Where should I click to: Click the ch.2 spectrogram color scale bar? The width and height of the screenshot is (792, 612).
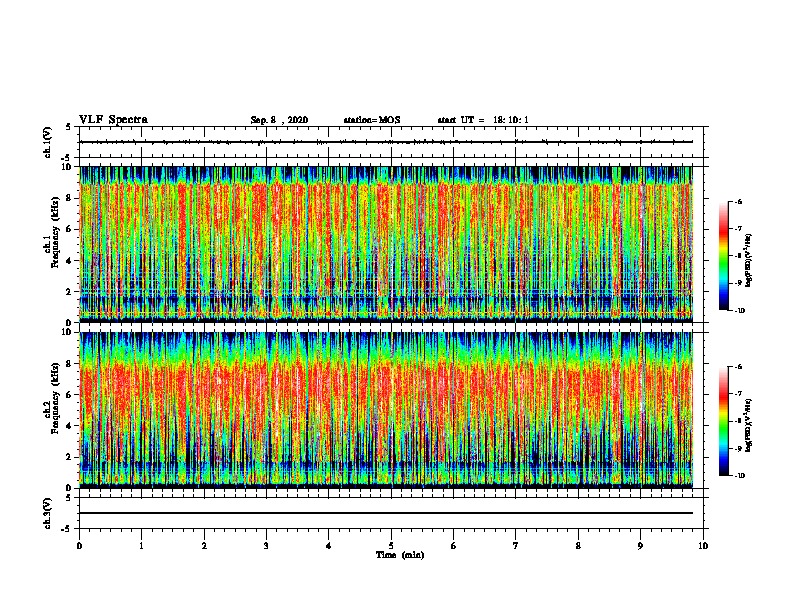pos(724,421)
